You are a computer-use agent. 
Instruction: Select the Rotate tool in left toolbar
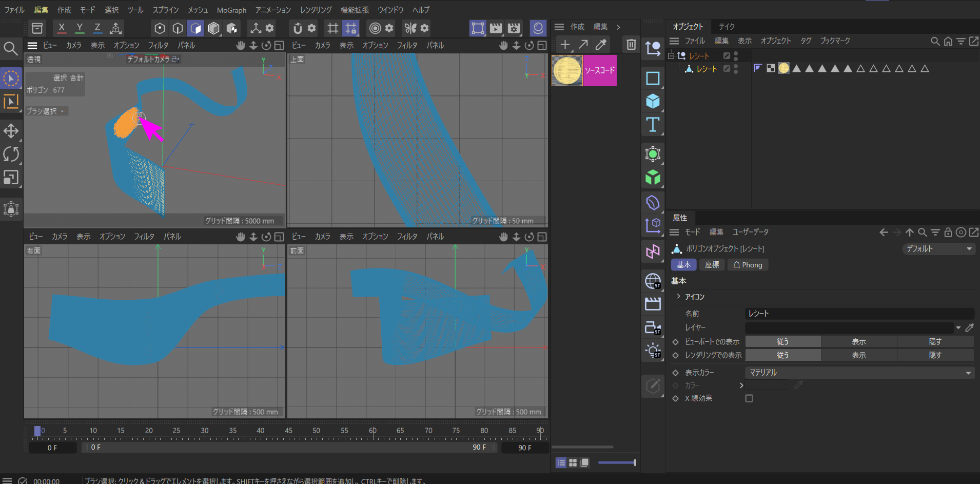coord(11,154)
